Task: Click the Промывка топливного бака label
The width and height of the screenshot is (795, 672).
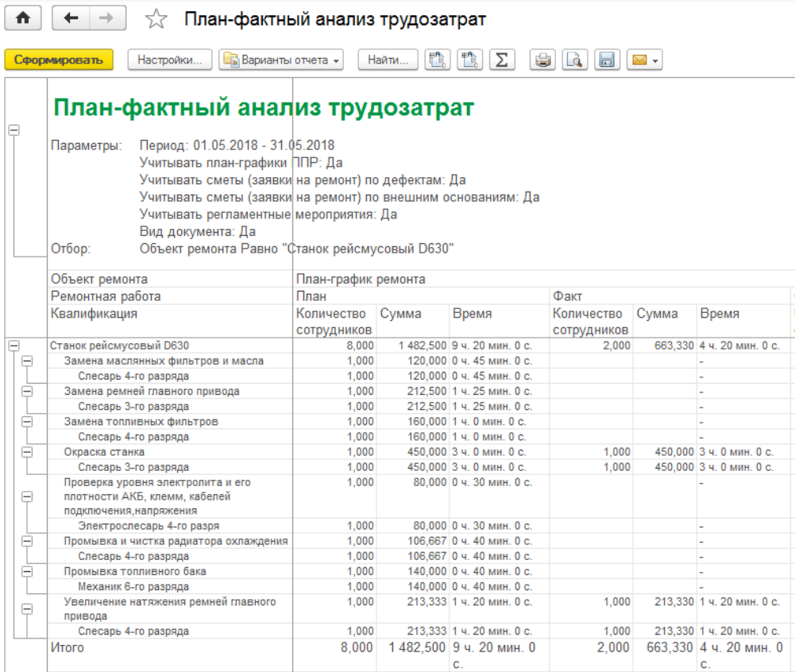Action: [x=135, y=572]
